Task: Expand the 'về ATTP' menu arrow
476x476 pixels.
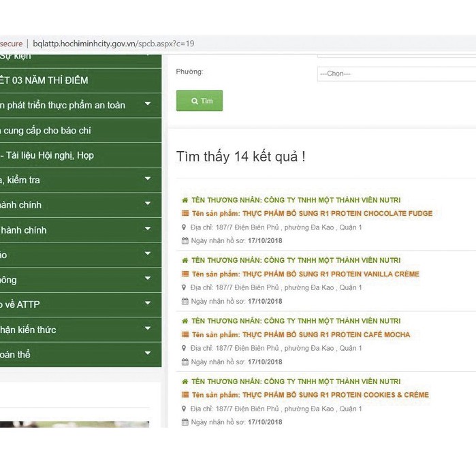Action: [148, 303]
